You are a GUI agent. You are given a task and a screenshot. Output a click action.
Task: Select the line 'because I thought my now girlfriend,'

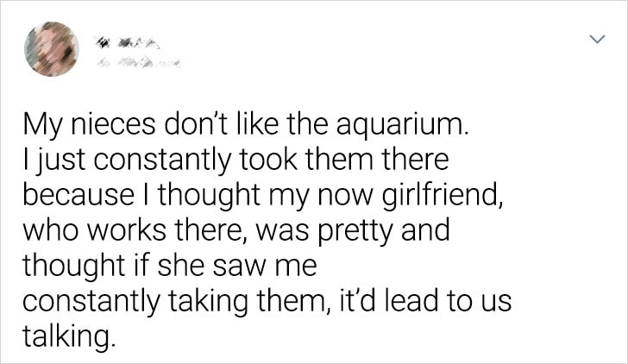(263, 196)
